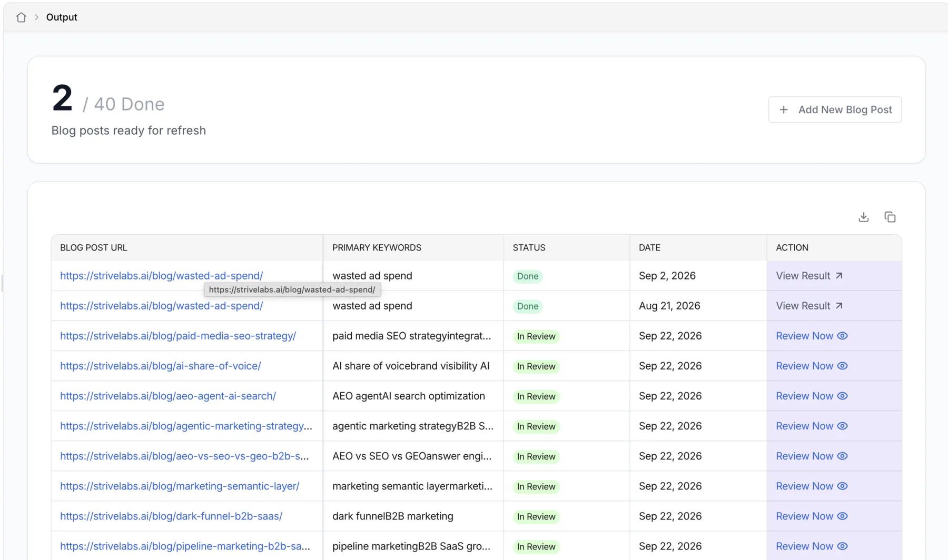
Task: Review Now for ai-share-of-voice row
Action: [812, 366]
